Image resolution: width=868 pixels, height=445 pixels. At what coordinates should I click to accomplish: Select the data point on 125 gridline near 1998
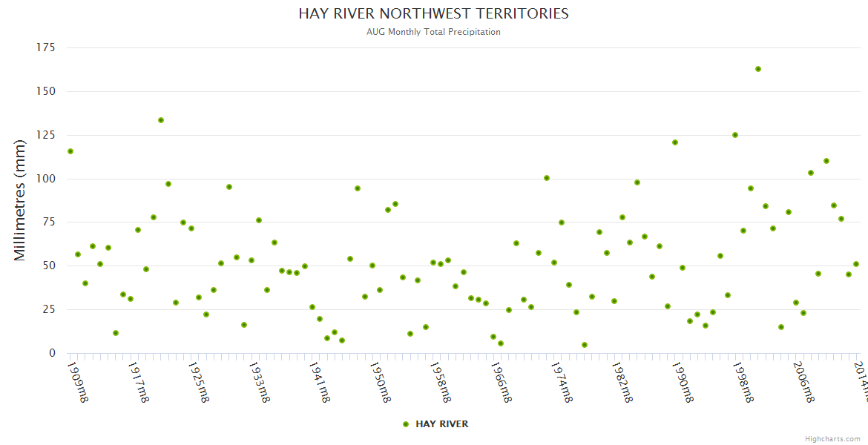[735, 135]
